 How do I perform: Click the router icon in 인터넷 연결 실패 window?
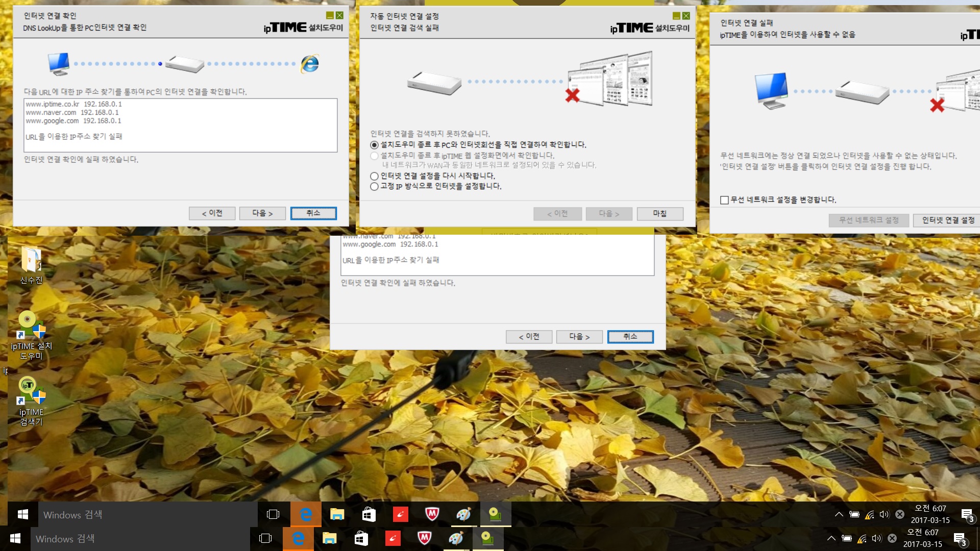(863, 92)
